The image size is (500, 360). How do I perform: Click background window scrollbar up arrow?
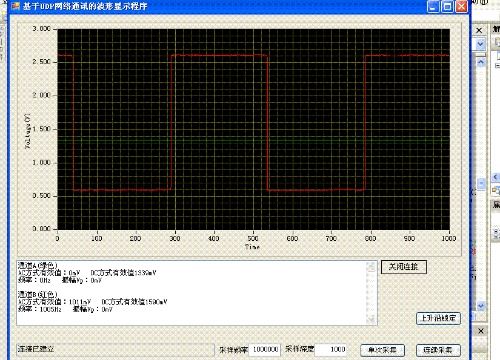point(481,62)
